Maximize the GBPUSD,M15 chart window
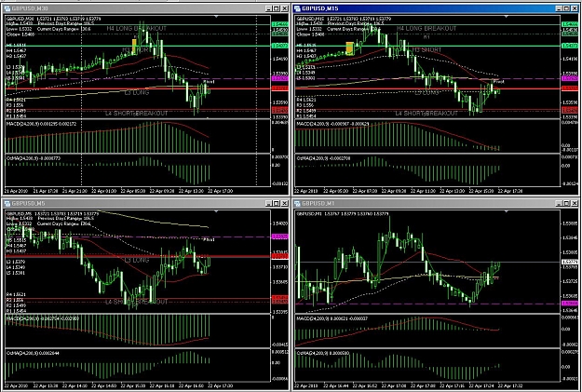The width and height of the screenshot is (582, 392). pos(566,8)
